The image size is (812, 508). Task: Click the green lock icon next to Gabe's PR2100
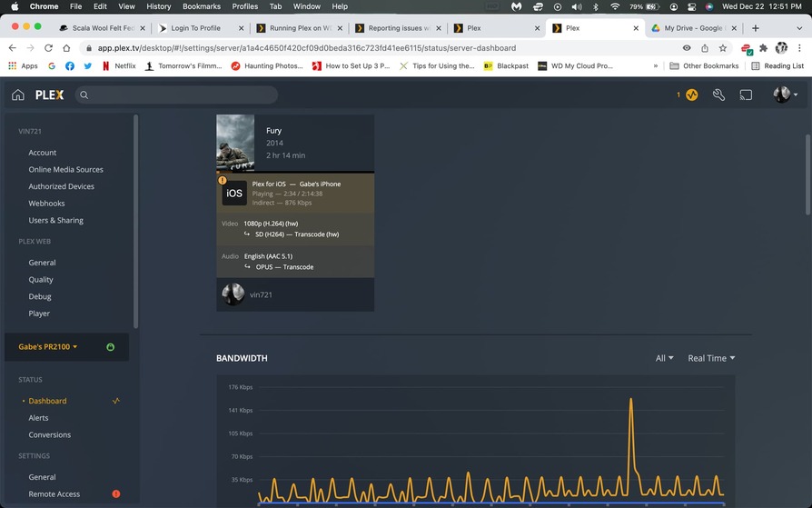pos(110,347)
